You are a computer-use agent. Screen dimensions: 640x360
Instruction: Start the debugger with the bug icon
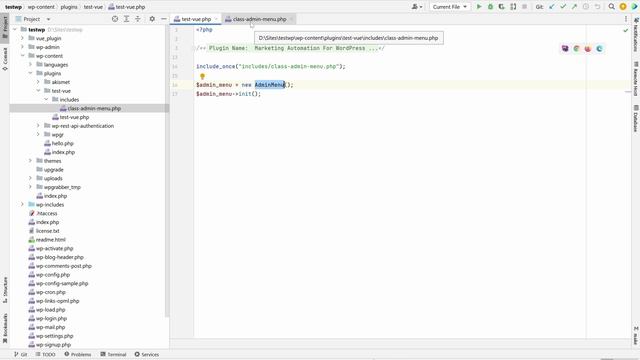click(x=490, y=7)
